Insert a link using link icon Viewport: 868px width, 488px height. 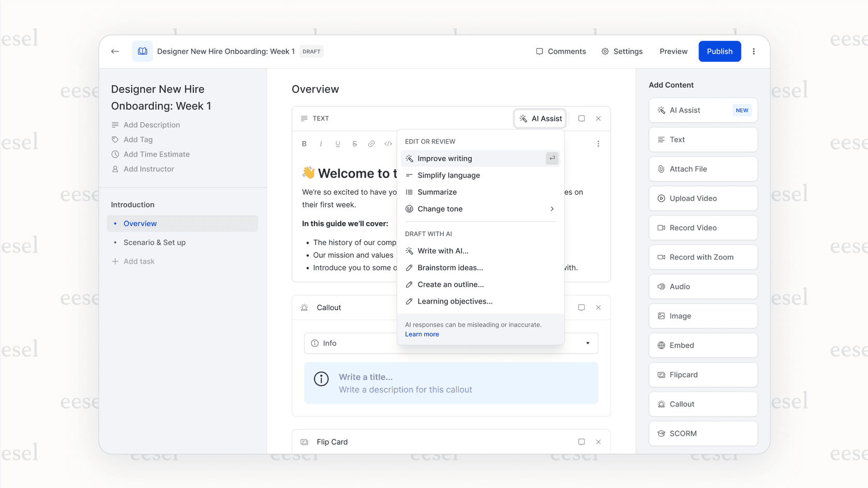pos(371,144)
